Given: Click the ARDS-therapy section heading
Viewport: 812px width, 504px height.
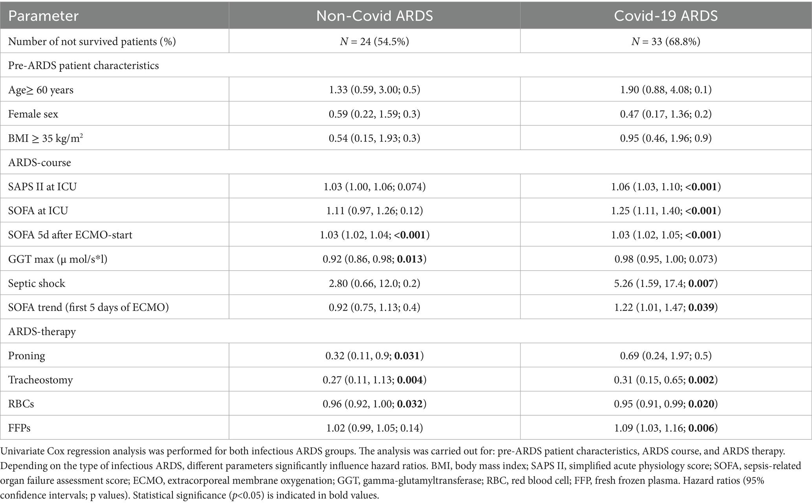Looking at the screenshot, I should pos(42,332).
